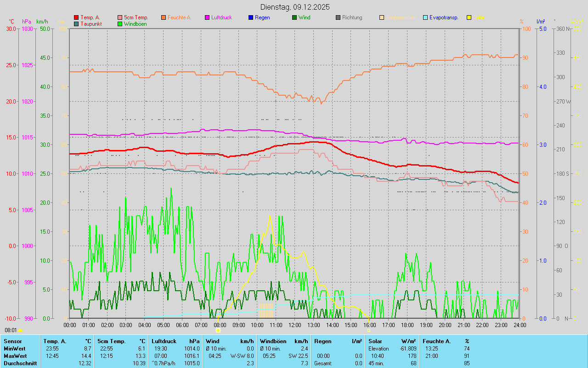Click the red Temp. A. legend swatch
The height and width of the screenshot is (368, 588).
click(x=76, y=17)
